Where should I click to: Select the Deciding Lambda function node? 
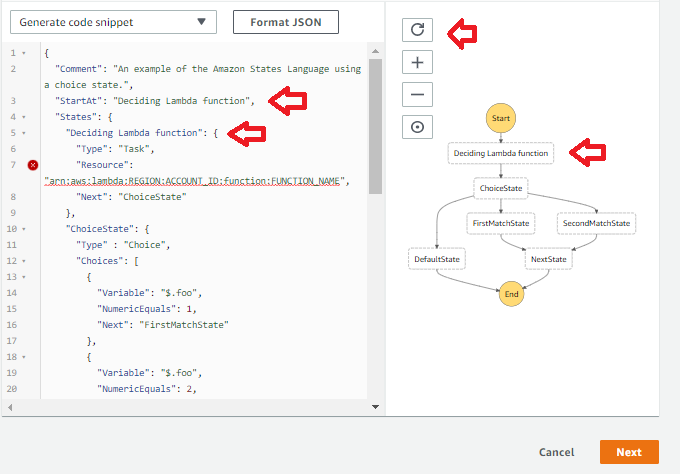[x=501, y=153]
